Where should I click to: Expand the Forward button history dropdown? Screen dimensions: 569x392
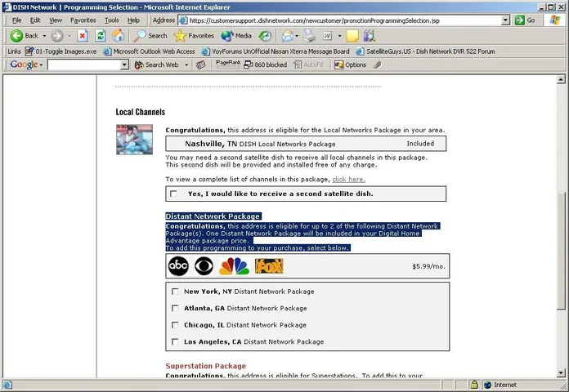pyautogui.click(x=69, y=36)
